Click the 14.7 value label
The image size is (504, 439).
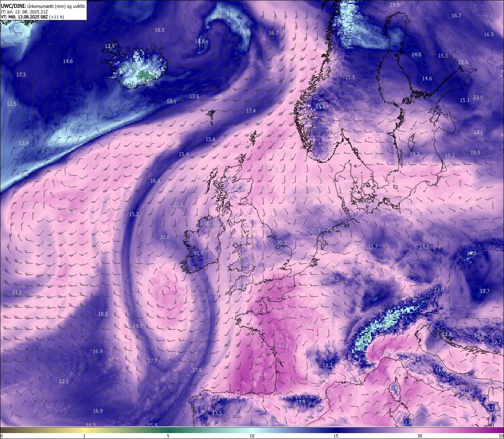[479, 335]
